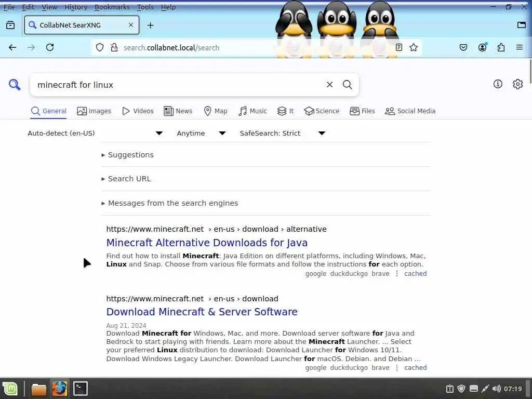Submit search with the magnifier button
The image size is (532, 399).
point(347,85)
